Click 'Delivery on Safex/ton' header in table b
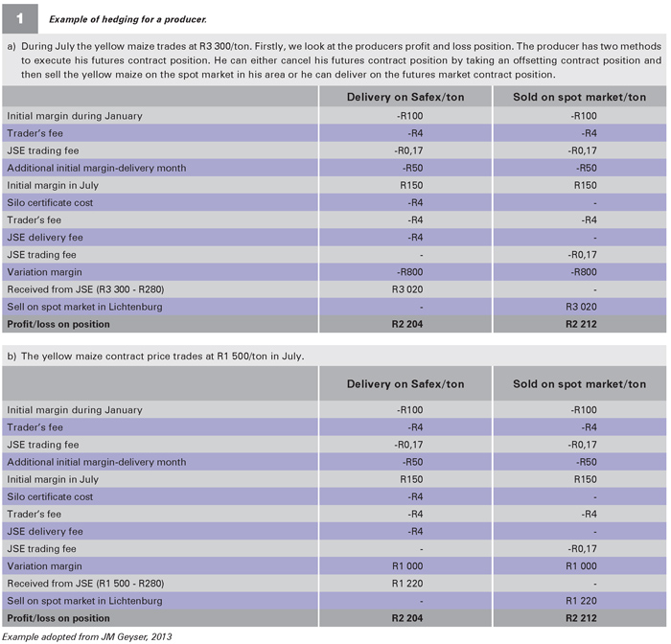The image size is (671, 644). 405,384
